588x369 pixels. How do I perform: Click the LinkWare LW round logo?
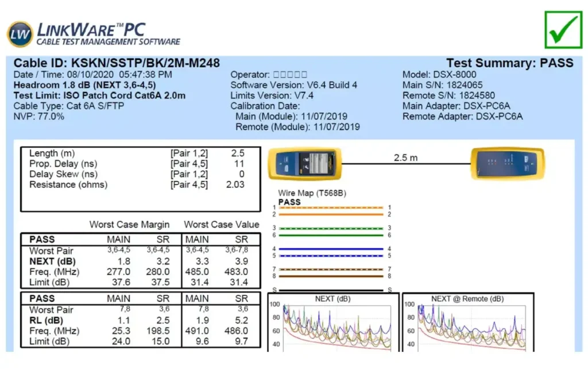point(20,34)
